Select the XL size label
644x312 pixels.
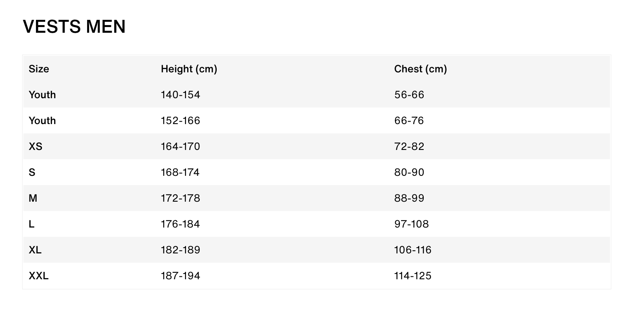tap(35, 250)
